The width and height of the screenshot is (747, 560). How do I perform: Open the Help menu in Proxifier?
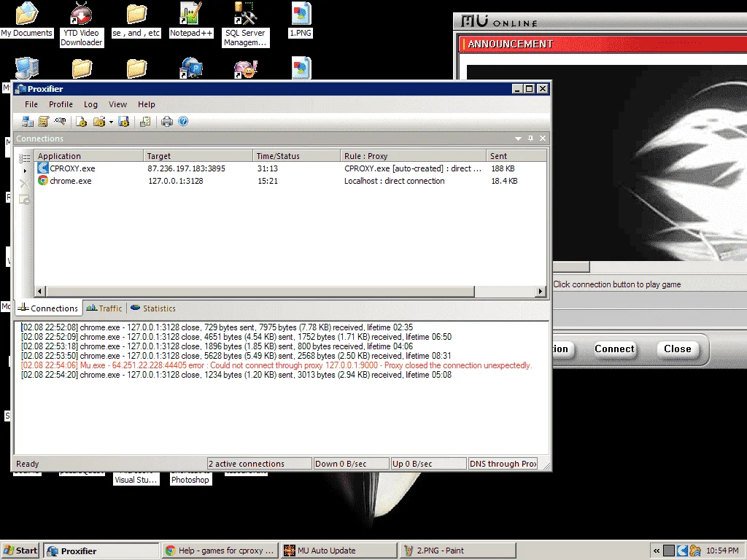(x=146, y=104)
